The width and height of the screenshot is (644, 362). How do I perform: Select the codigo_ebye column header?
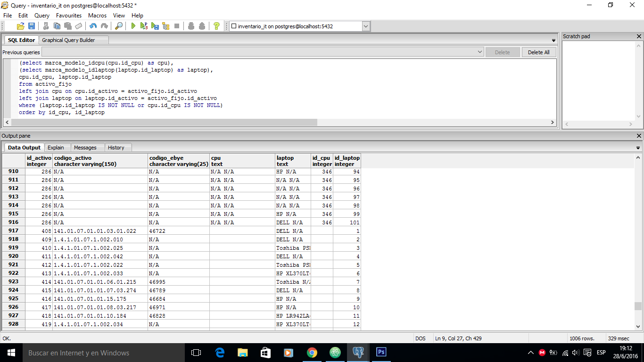click(179, 161)
